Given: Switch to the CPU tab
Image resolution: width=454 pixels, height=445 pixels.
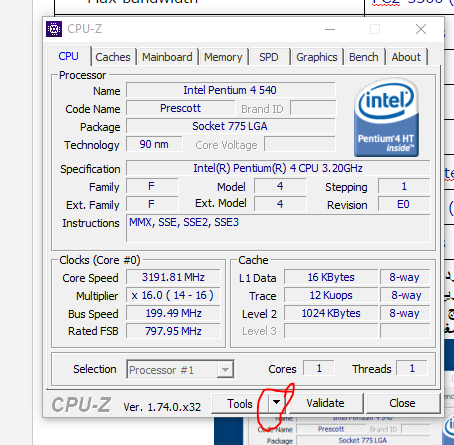Looking at the screenshot, I should [x=68, y=56].
